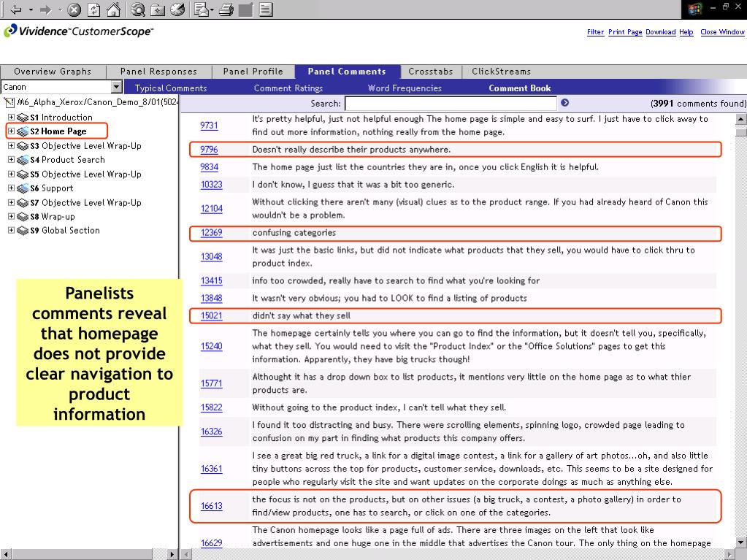The height and width of the screenshot is (560, 747).
Task: Click the Filter link
Action: (596, 32)
